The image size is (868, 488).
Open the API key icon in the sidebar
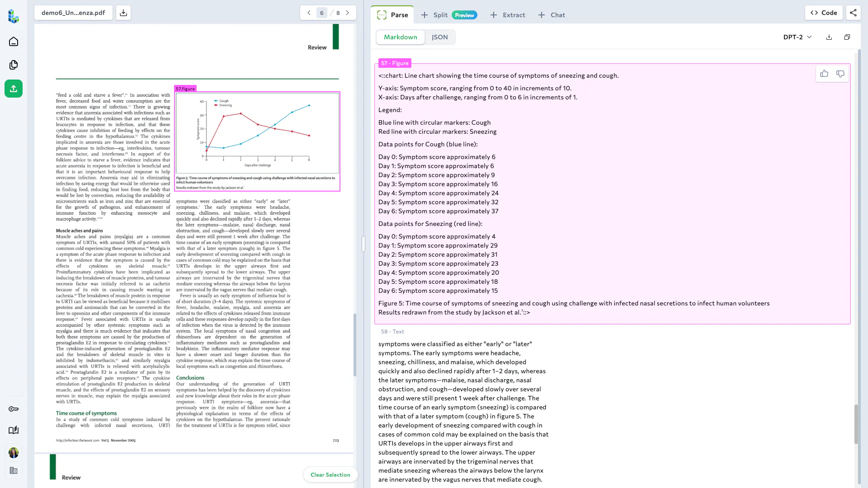click(14, 409)
